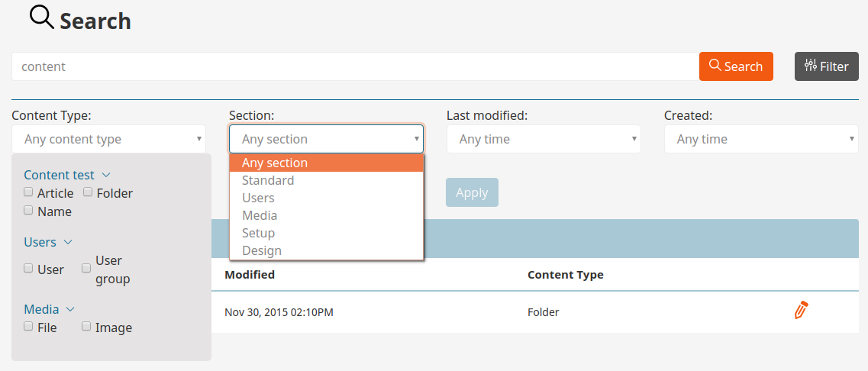Click the magnifying glass icon beside Search heading

point(41,17)
